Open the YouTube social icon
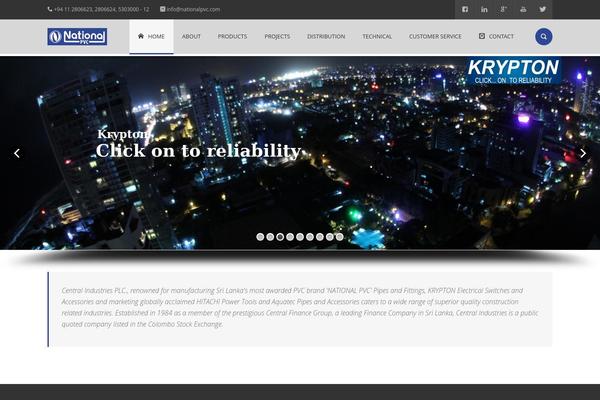This screenshot has width=600, height=400. [x=523, y=9]
